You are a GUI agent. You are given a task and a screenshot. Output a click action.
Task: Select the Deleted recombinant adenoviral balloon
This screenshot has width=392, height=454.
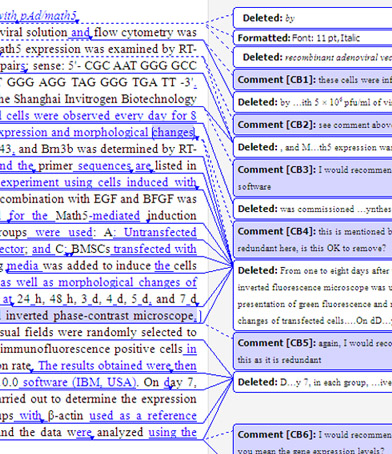coord(313,57)
